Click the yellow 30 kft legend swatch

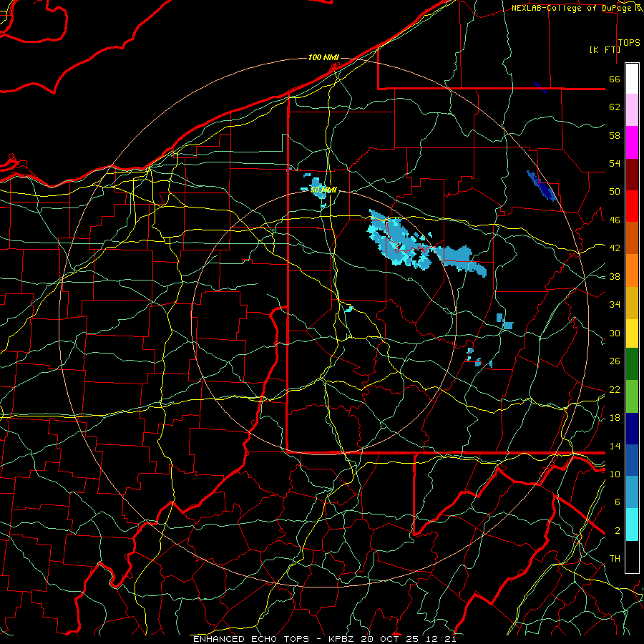tap(632, 333)
